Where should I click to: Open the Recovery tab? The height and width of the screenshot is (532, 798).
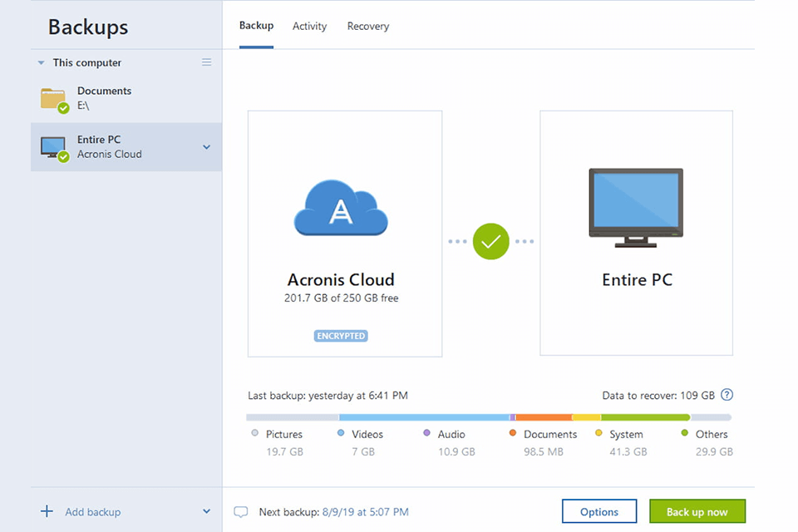pos(367,26)
